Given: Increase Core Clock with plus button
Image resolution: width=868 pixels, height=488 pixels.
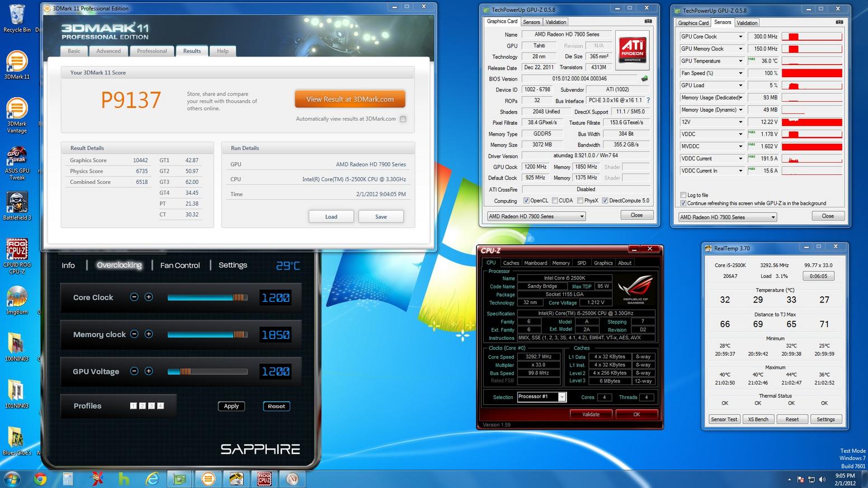Looking at the screenshot, I should [x=149, y=297].
